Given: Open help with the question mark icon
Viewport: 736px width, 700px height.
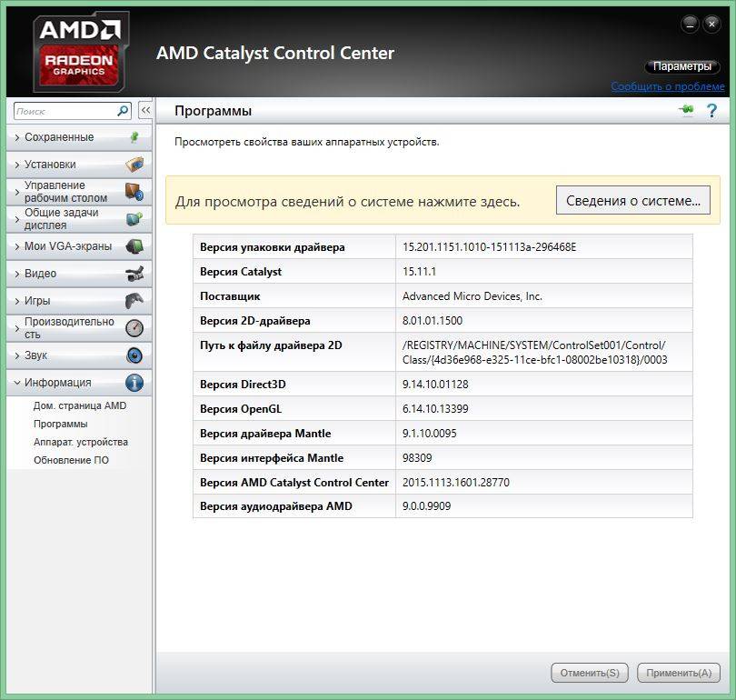Looking at the screenshot, I should 711,111.
